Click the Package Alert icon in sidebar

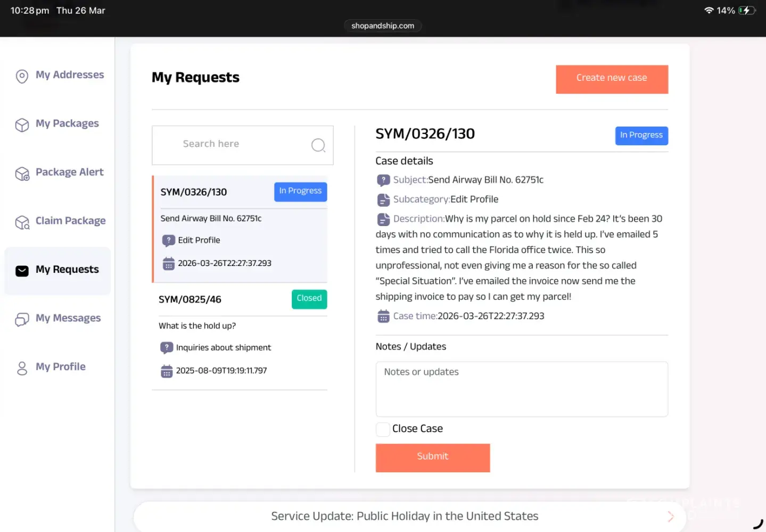pos(22,173)
